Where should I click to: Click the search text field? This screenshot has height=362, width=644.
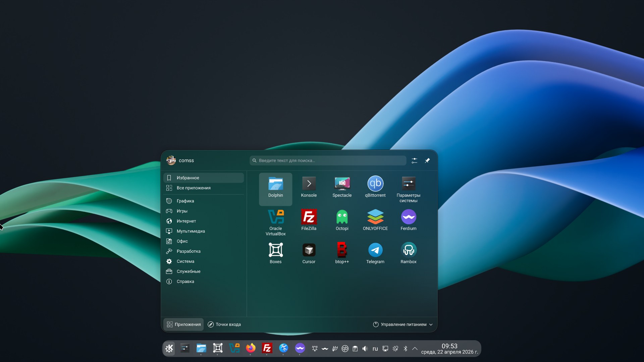point(329,161)
